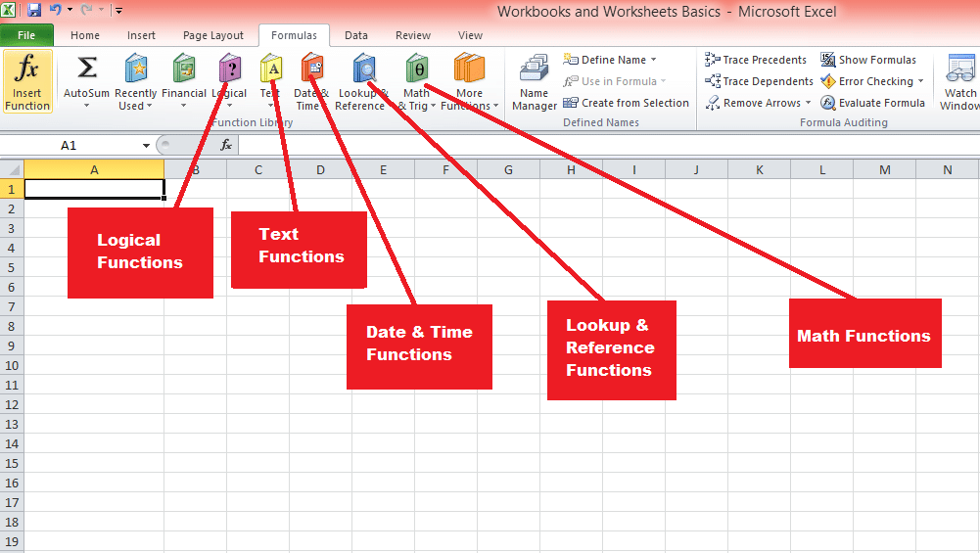This screenshot has width=980, height=553.
Task: Click the Name Box showing A1
Action: click(69, 146)
